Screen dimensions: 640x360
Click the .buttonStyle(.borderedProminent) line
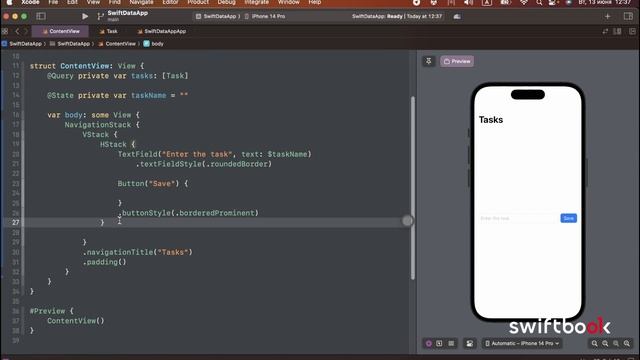pos(188,213)
